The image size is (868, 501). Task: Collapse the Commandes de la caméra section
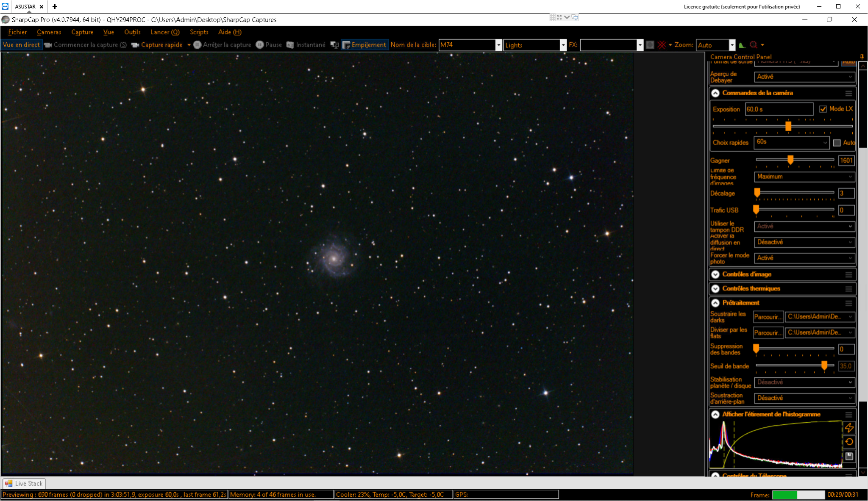pos(715,93)
